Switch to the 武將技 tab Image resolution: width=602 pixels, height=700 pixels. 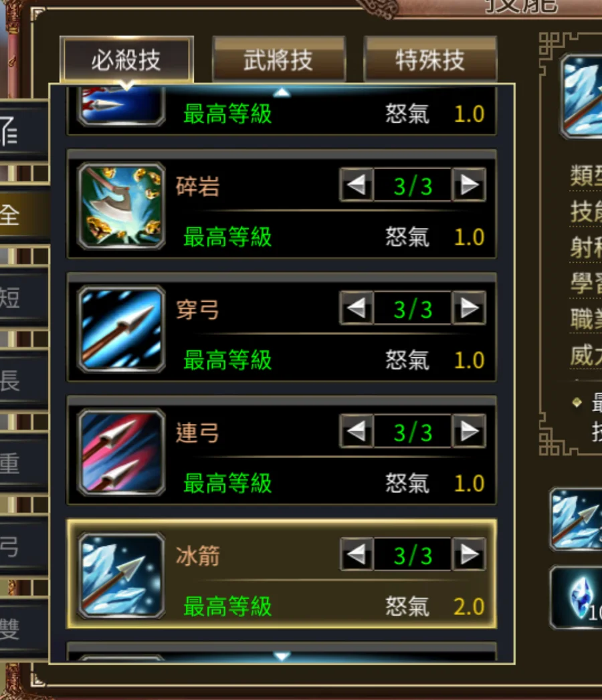(279, 60)
